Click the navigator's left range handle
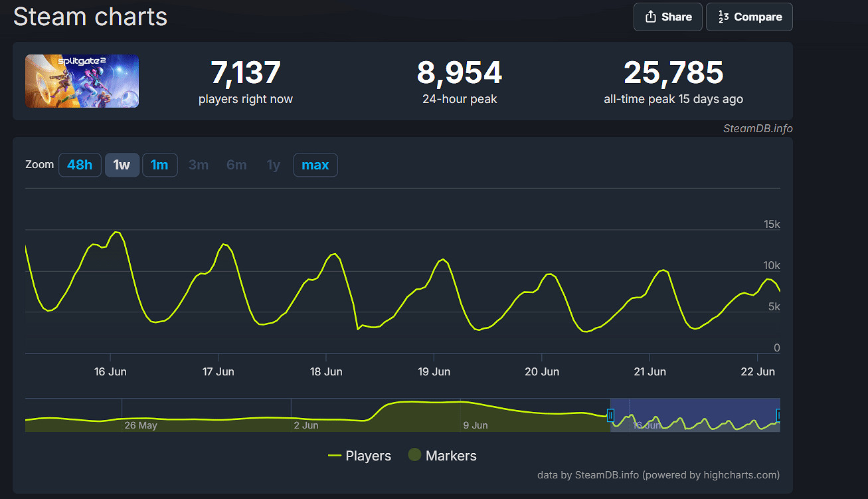868x499 pixels. [610, 416]
